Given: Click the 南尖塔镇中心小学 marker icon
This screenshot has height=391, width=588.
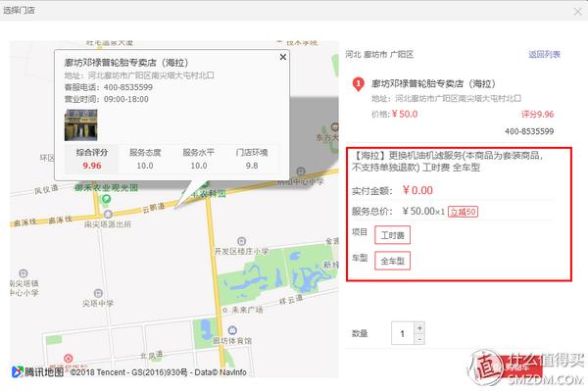Looking at the screenshot, I should [24, 273].
